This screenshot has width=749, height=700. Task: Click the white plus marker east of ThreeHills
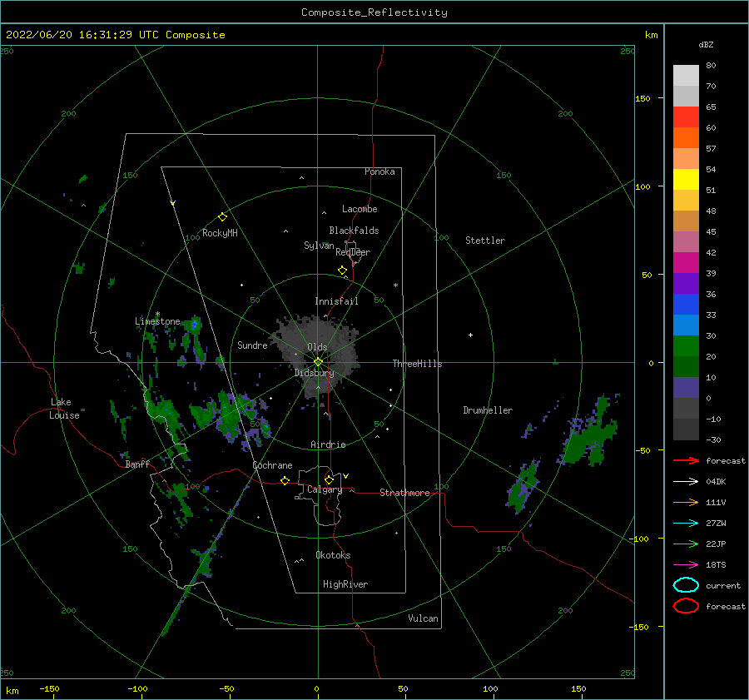coord(470,335)
